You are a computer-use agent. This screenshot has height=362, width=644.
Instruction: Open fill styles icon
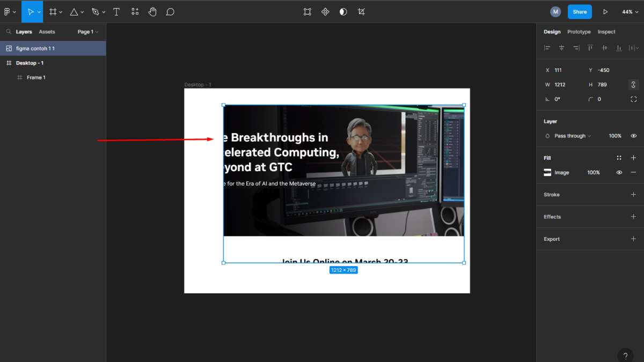(619, 158)
